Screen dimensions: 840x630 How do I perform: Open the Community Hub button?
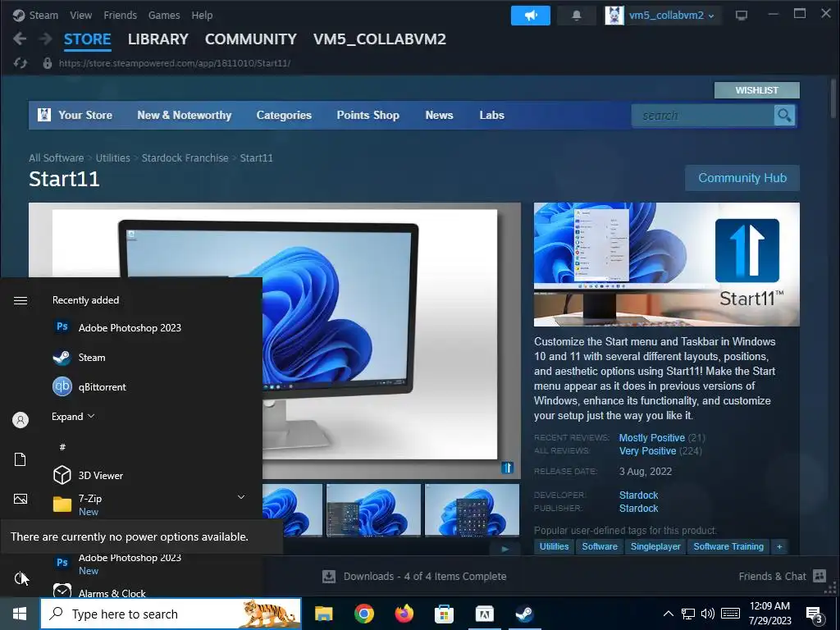point(742,178)
